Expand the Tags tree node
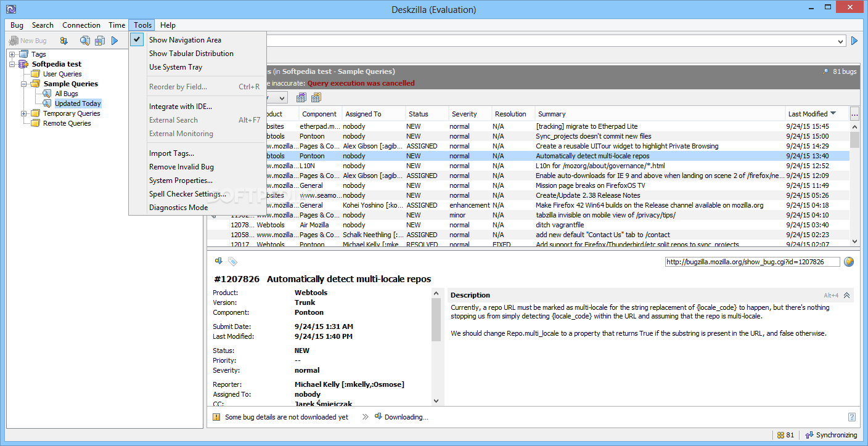Image resolution: width=868 pixels, height=446 pixels. (x=12, y=54)
